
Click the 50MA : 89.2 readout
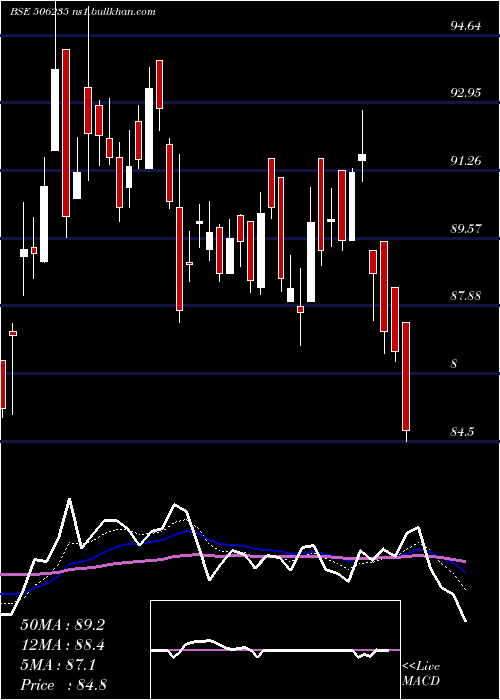pos(62,625)
